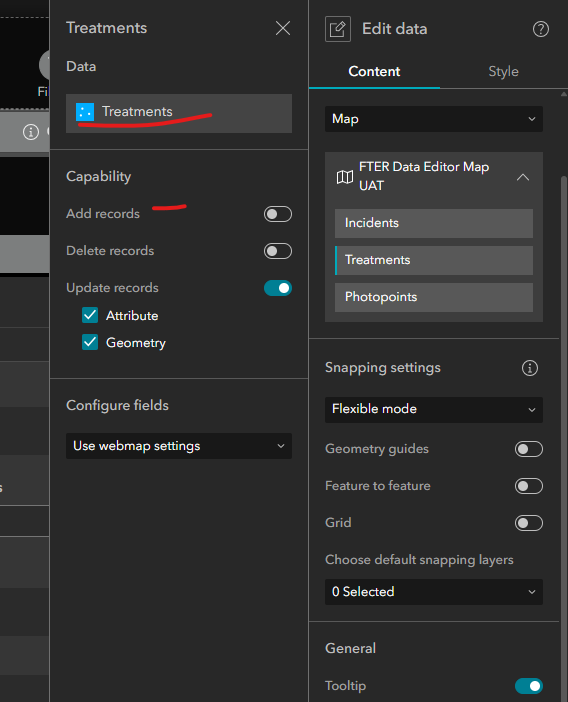This screenshot has width=568, height=702.
Task: Click the blue Treatments layer icon
Action: coord(85,112)
